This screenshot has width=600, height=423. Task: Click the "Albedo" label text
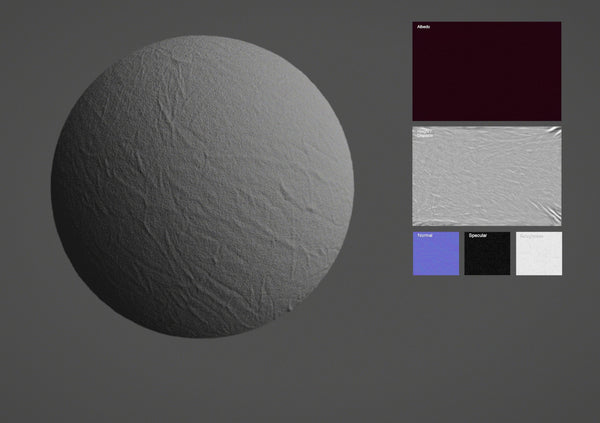(x=422, y=27)
